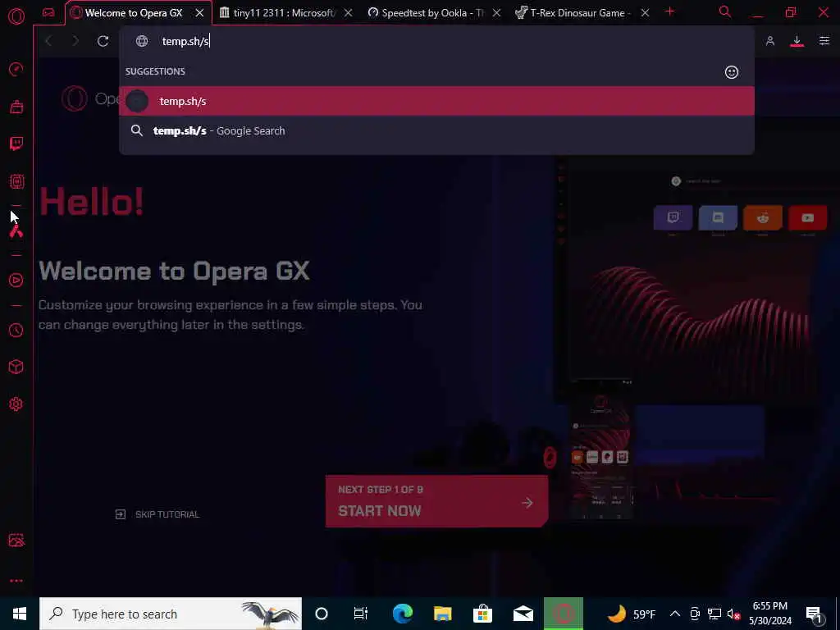The width and height of the screenshot is (840, 630).
Task: Open Task View on taskbar
Action: 361,614
